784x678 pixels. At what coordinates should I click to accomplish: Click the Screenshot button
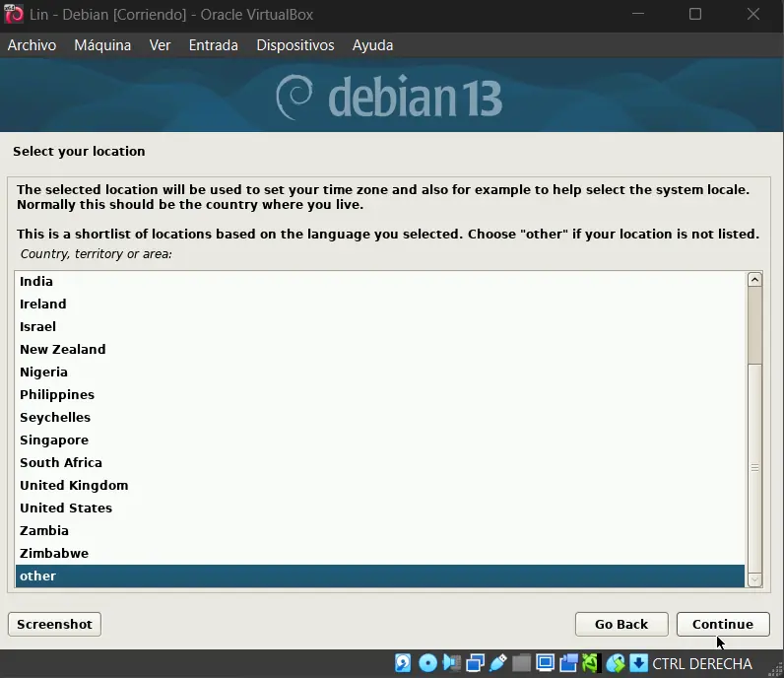[54, 624]
